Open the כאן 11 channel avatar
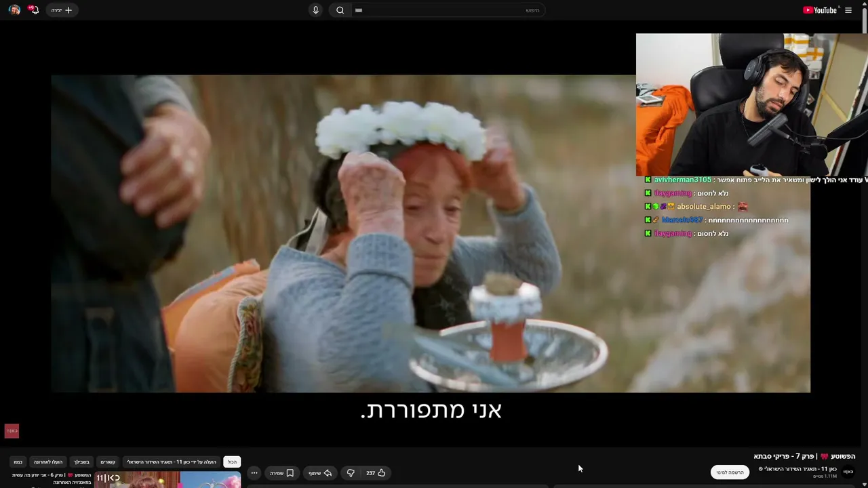868x488 pixels. tap(848, 472)
